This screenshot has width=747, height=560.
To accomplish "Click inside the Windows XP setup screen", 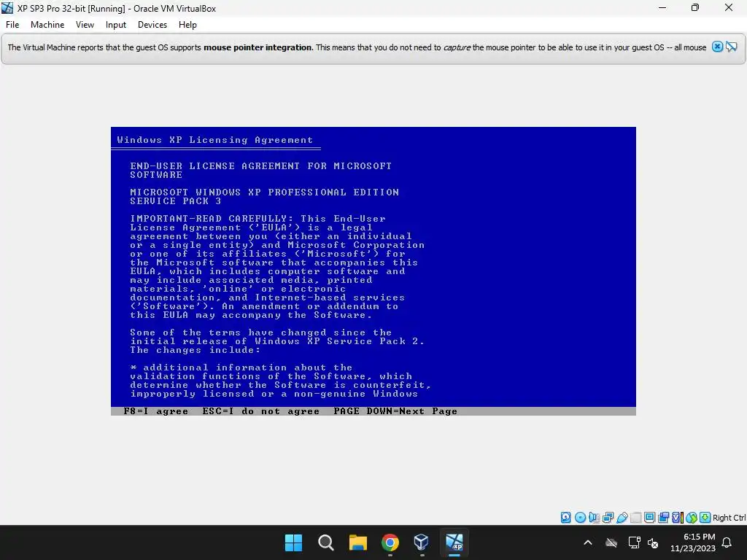I will tap(373, 271).
